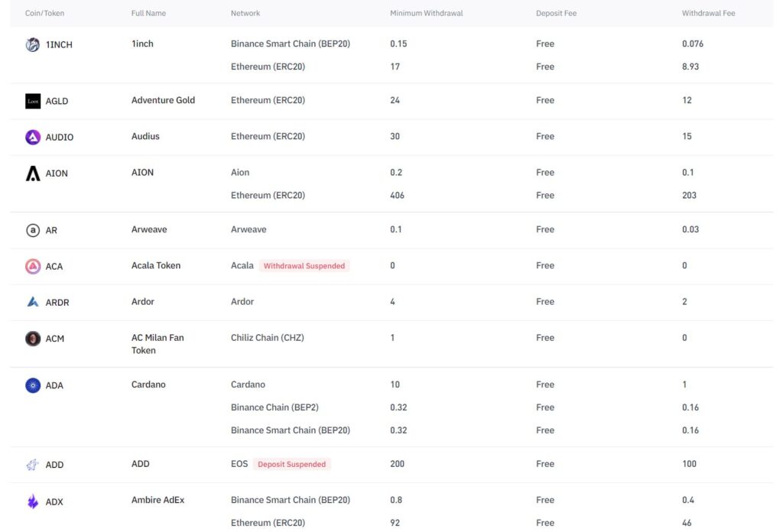
Task: Select the blue ADA Cardano icon
Action: (32, 385)
